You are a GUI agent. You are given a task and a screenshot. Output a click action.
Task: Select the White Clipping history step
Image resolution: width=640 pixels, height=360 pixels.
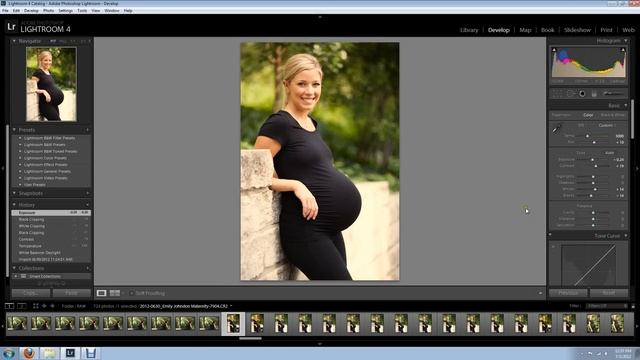point(51,226)
